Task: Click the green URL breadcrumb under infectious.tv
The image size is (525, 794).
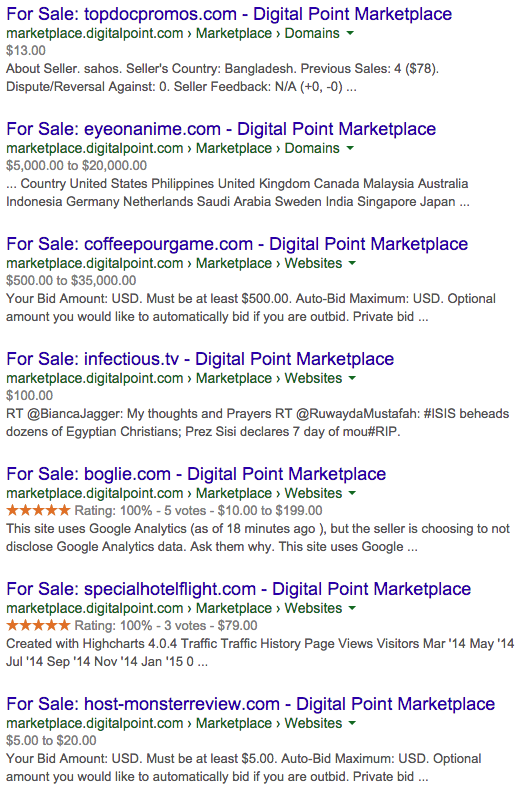Action: [x=174, y=378]
